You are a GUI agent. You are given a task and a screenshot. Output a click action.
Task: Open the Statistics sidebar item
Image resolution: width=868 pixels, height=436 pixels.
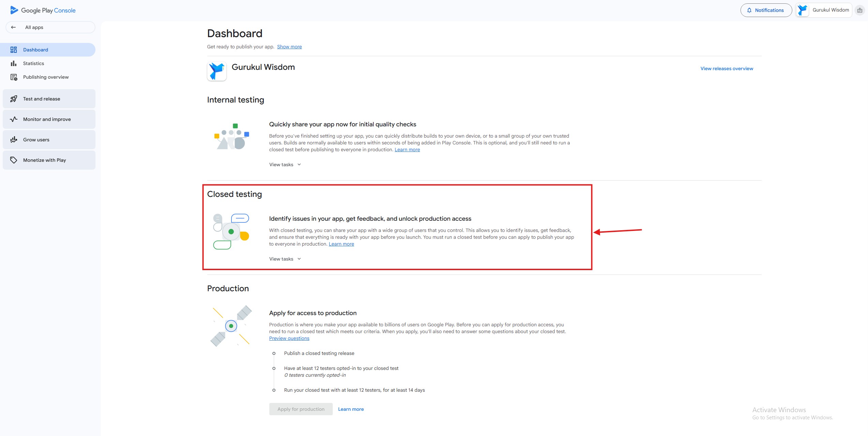pos(33,63)
